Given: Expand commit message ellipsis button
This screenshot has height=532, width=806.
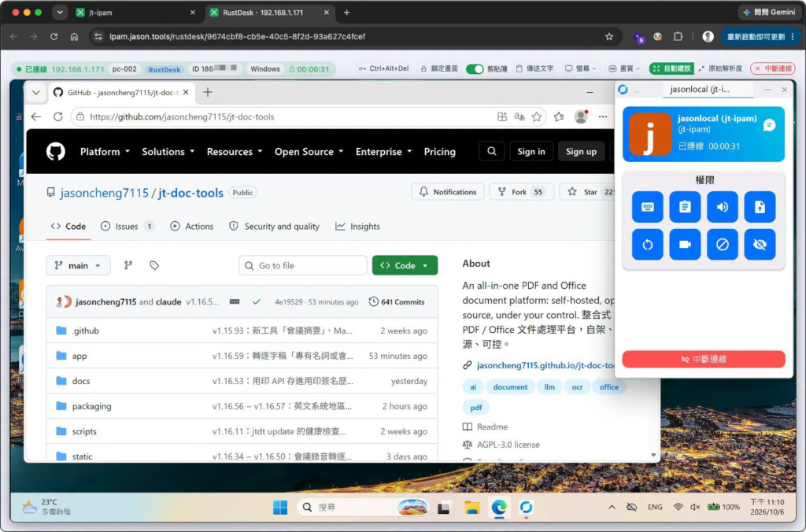Looking at the screenshot, I should [x=235, y=301].
